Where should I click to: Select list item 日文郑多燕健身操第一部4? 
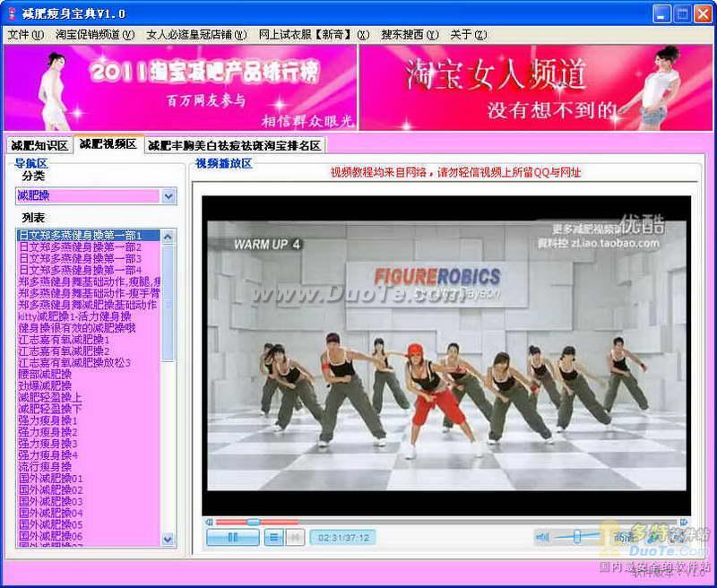pos(88,270)
